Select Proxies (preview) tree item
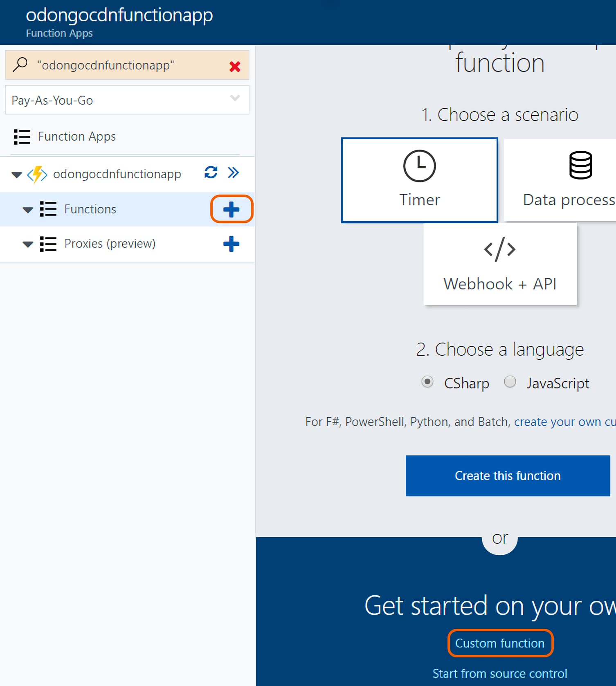Viewport: 616px width, 686px height. click(x=110, y=244)
